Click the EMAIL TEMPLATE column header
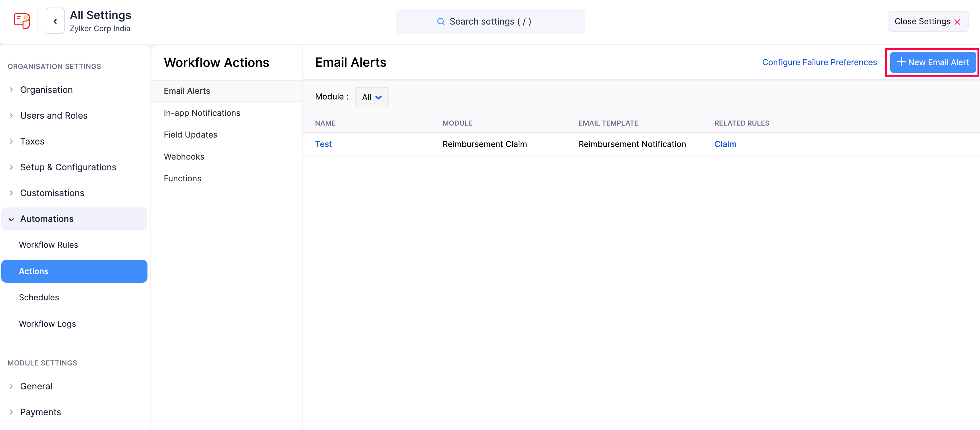The image size is (980, 430). pos(608,123)
